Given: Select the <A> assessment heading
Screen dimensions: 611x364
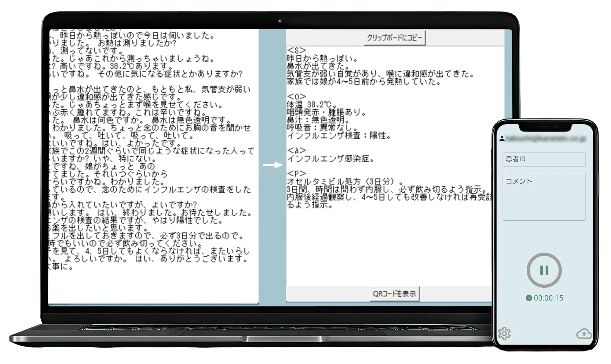Looking at the screenshot, I should pyautogui.click(x=296, y=151).
